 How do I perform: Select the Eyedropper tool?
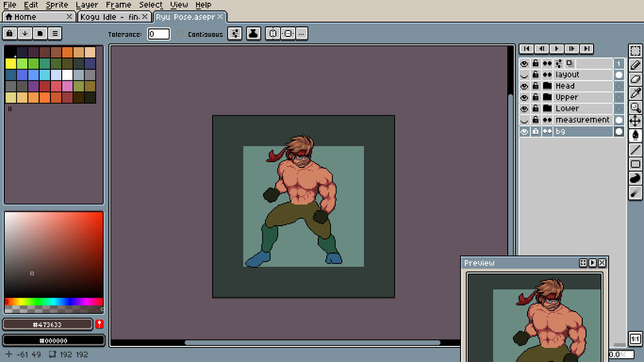pos(635,93)
